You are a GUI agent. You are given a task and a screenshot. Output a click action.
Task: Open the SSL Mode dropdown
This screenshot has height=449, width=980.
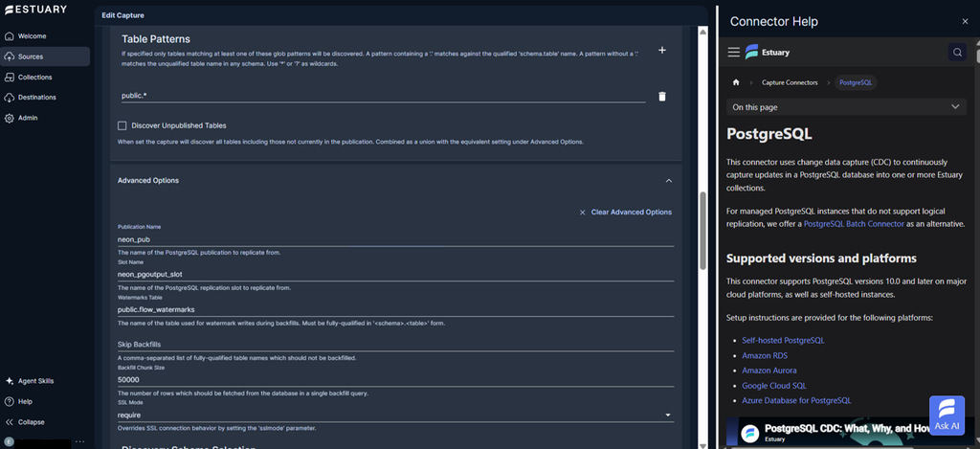tap(395, 415)
